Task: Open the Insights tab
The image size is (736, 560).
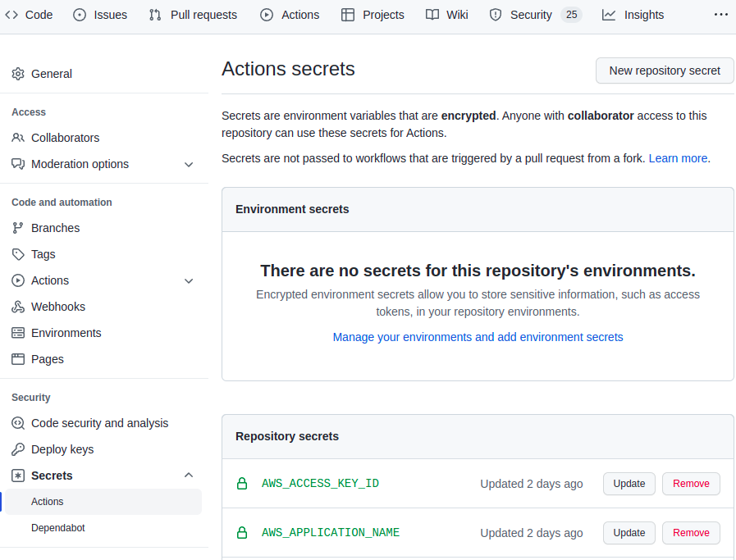Action: [633, 15]
